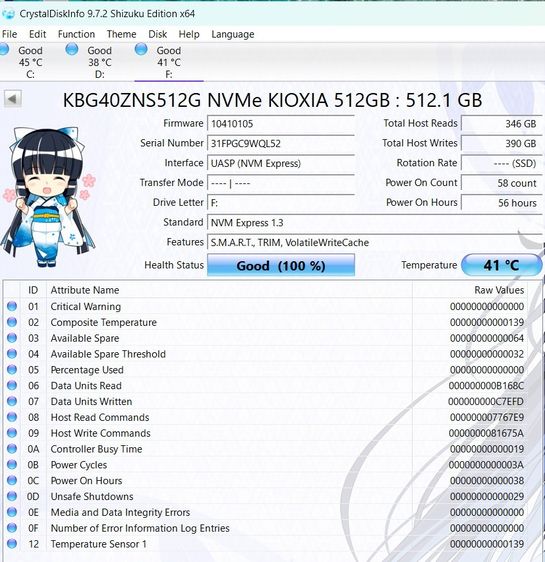Screen dimensions: 545x562
Task: Click raw value 00000000C7EFD
Action: click(486, 401)
